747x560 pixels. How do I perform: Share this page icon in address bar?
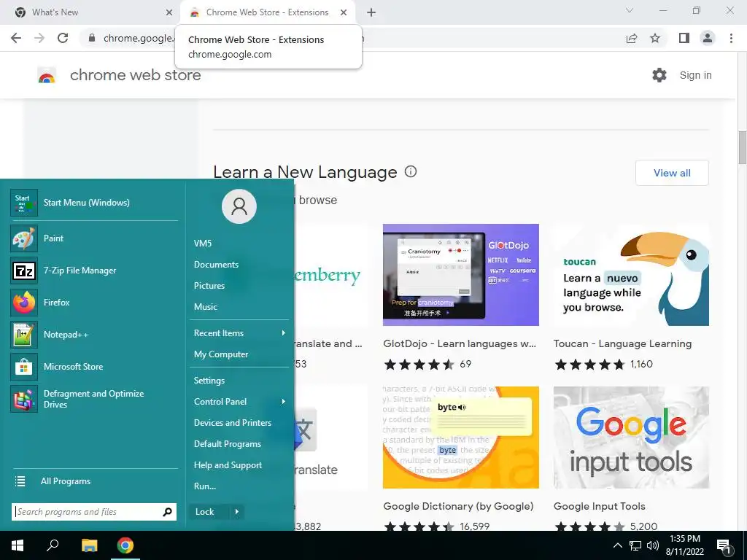[x=632, y=38]
